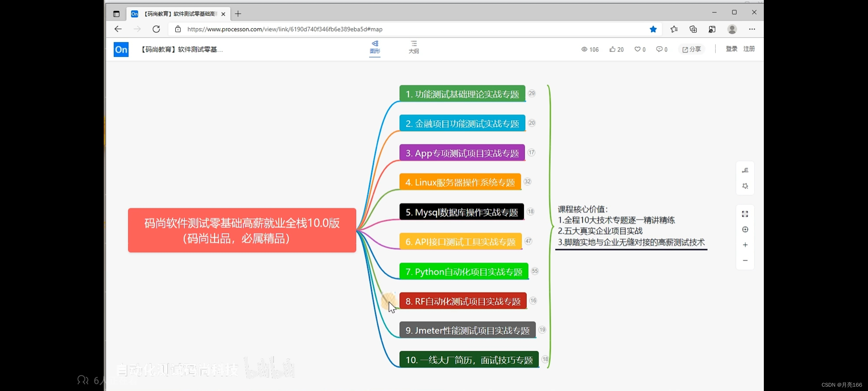Click the center-on-root target icon

tap(745, 230)
